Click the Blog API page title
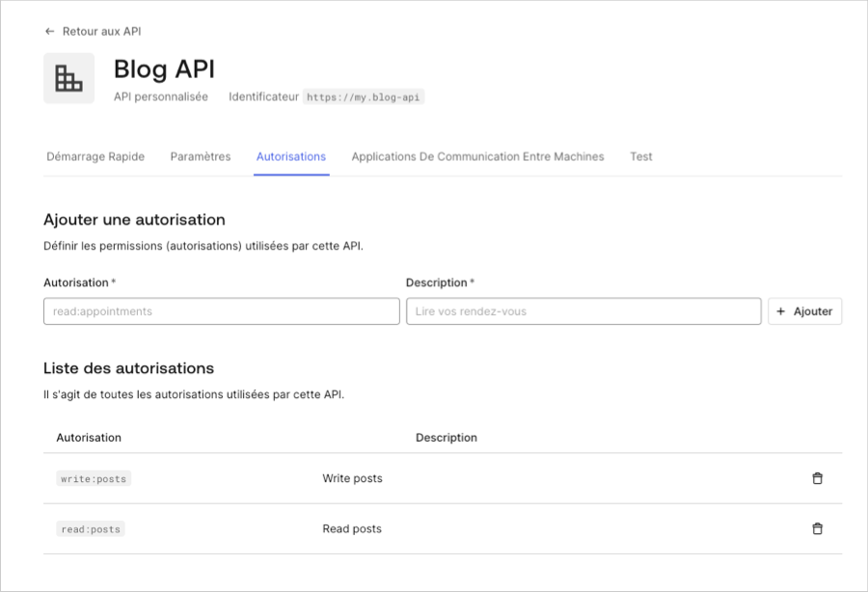The height and width of the screenshot is (592, 868). pos(164,69)
